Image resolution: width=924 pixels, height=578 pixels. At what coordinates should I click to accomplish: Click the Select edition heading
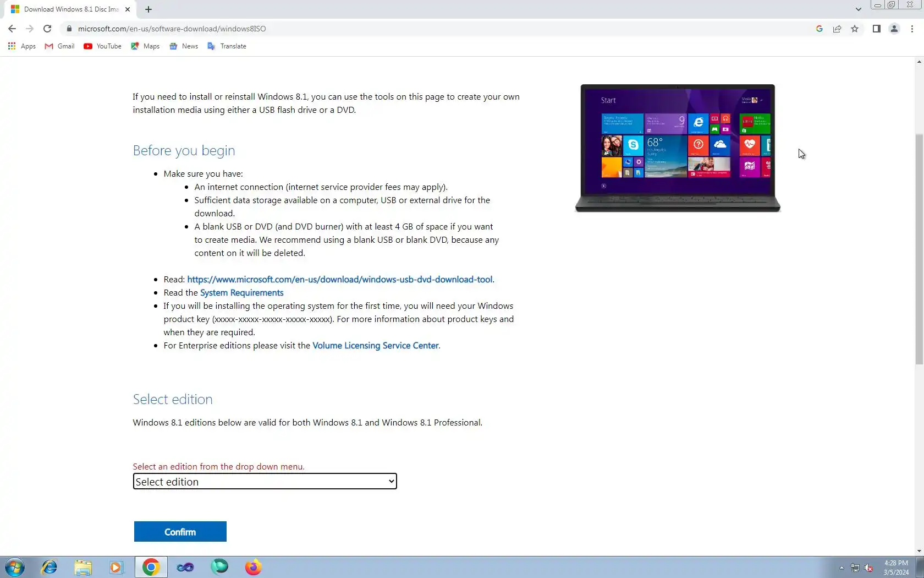click(173, 399)
